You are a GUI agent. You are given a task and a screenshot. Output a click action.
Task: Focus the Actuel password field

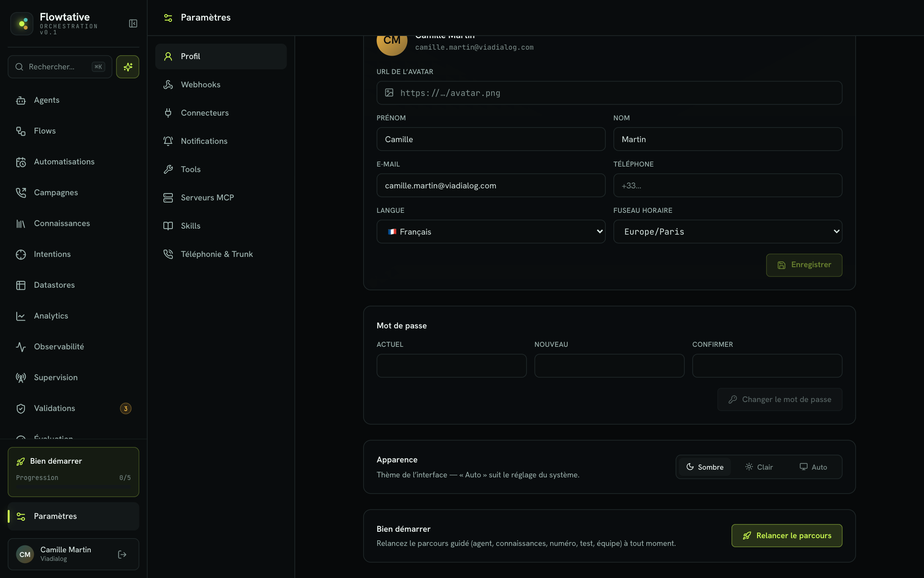click(451, 366)
